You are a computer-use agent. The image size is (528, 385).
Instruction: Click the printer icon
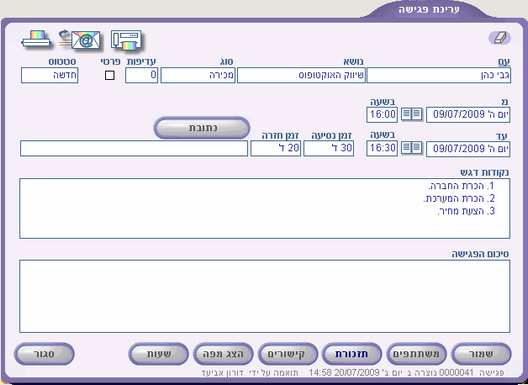pyautogui.click(x=36, y=40)
